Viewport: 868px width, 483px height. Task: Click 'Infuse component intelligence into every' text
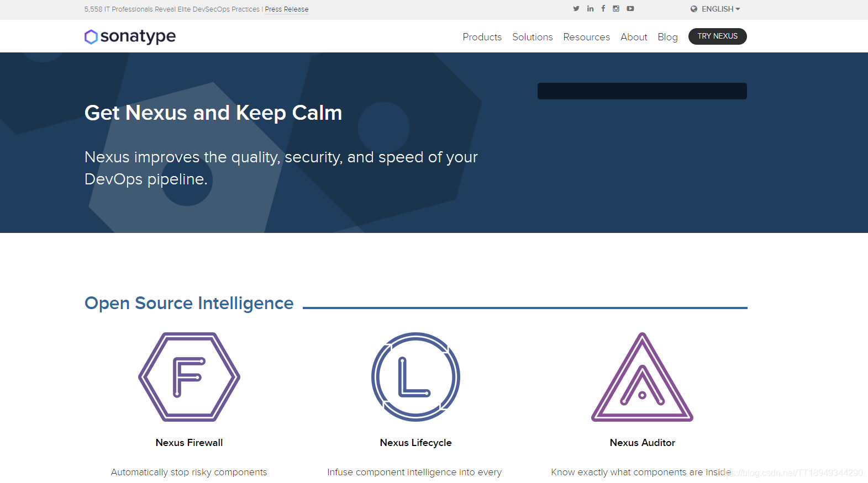click(x=414, y=472)
